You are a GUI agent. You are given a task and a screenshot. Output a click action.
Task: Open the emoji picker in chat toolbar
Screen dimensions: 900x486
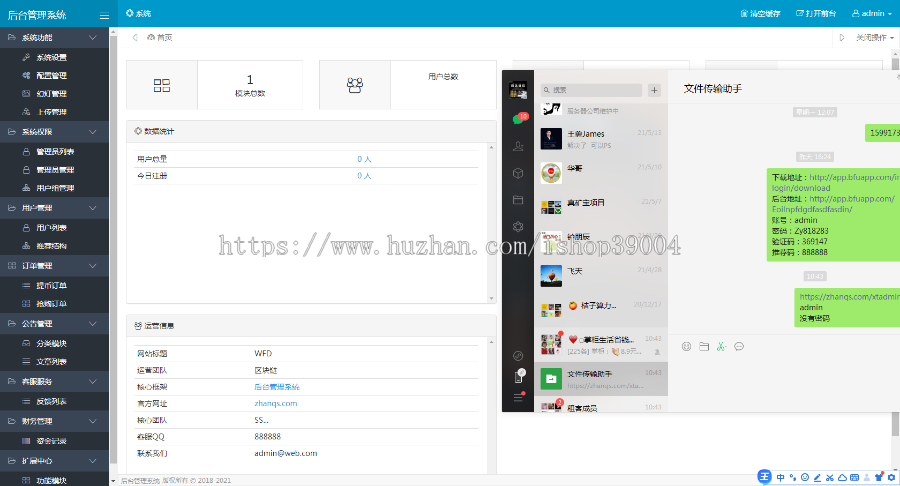686,346
